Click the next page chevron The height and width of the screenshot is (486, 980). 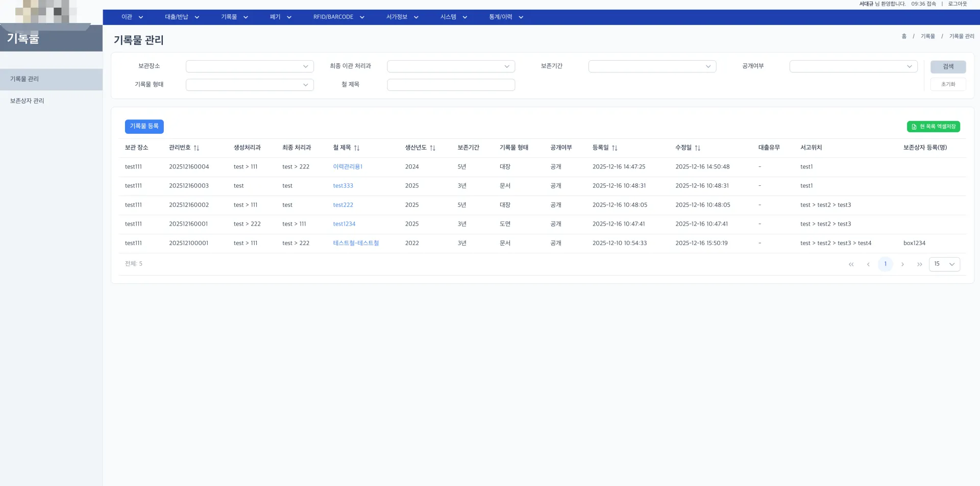click(902, 264)
